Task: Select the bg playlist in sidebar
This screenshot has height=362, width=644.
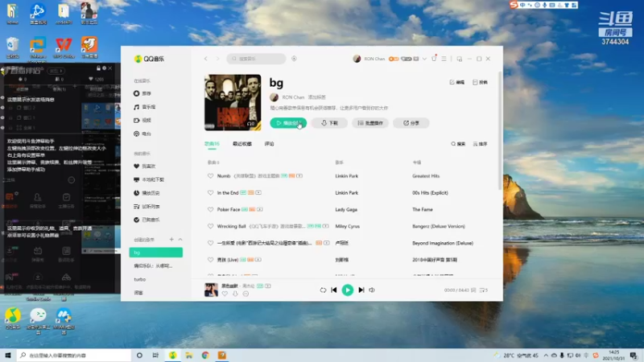Action: pos(155,253)
